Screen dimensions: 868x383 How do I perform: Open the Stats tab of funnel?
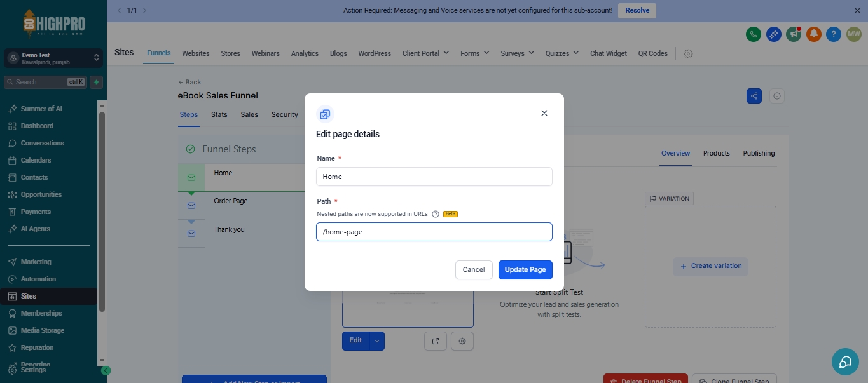(219, 114)
